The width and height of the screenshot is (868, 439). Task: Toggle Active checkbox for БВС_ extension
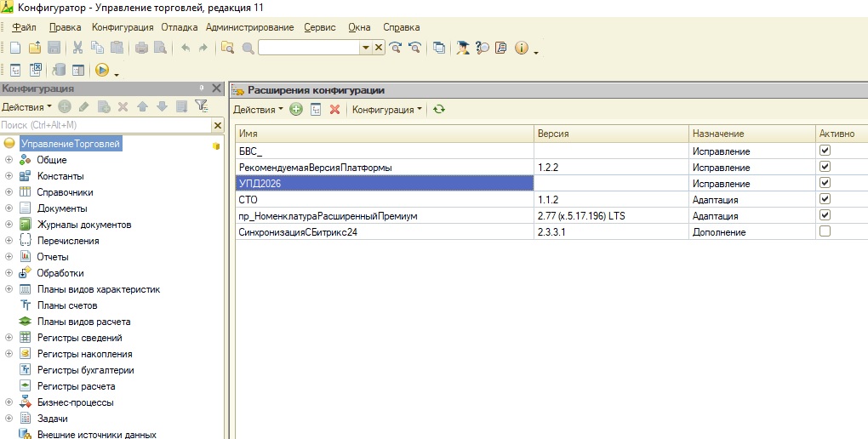point(824,151)
